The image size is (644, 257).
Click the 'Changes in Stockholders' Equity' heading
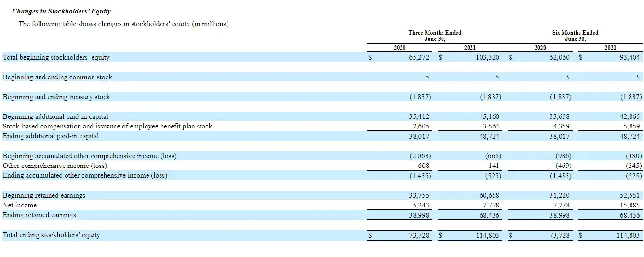click(61, 11)
